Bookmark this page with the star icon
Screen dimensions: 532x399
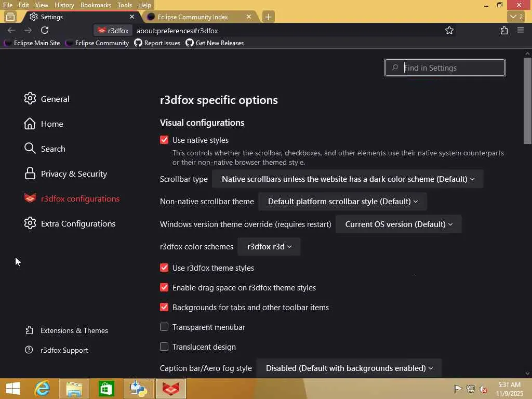[x=449, y=31]
